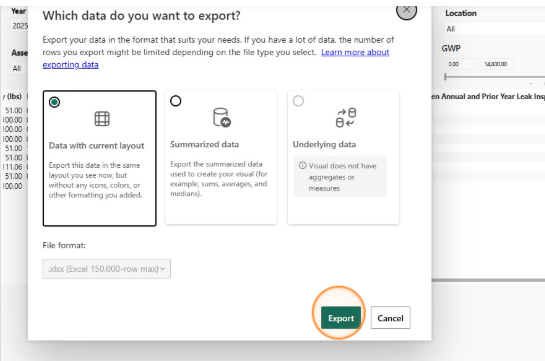Screen dimensions: 545x361
Task: Close the export dialog with X button
Action: pyautogui.click(x=406, y=10)
